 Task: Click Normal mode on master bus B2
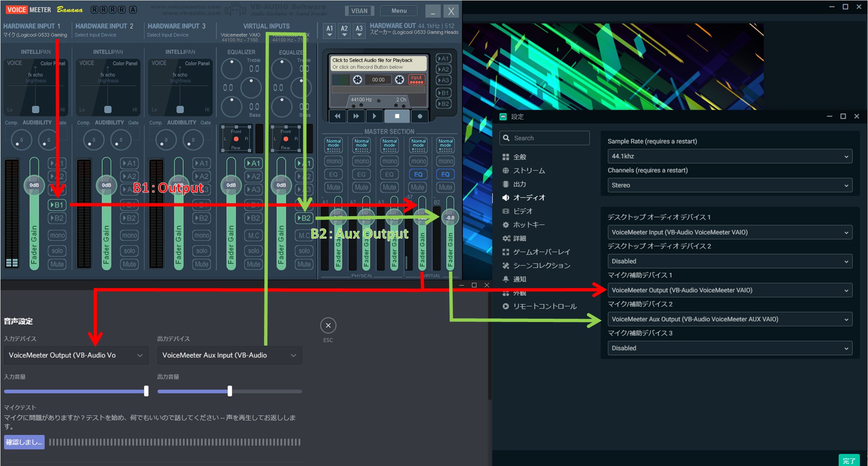[446, 145]
